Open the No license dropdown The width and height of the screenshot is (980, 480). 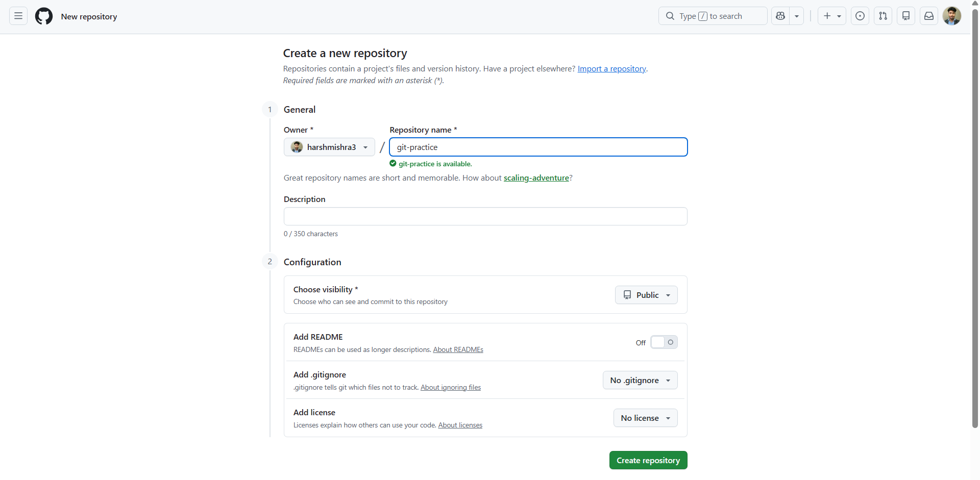[646, 418]
